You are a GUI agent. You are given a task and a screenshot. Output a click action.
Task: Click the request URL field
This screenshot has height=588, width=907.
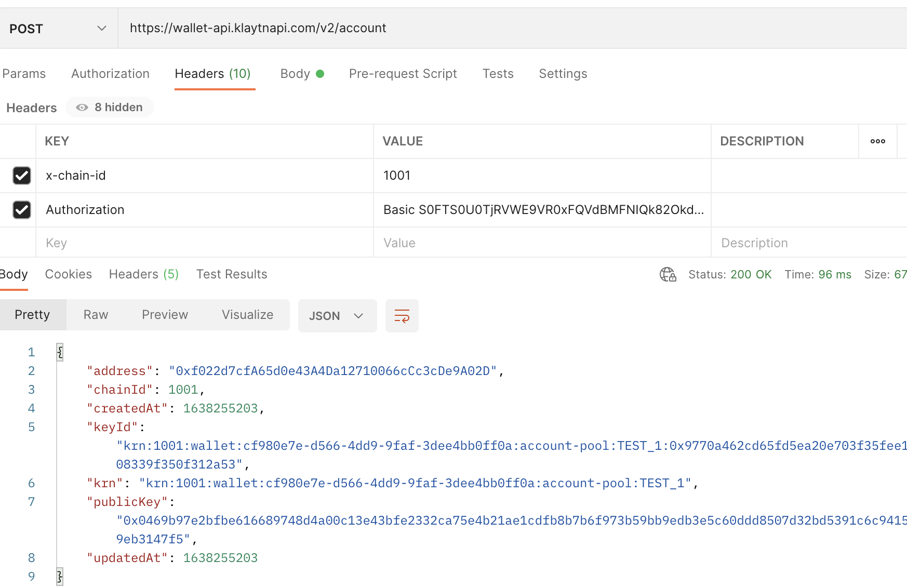pos(513,28)
